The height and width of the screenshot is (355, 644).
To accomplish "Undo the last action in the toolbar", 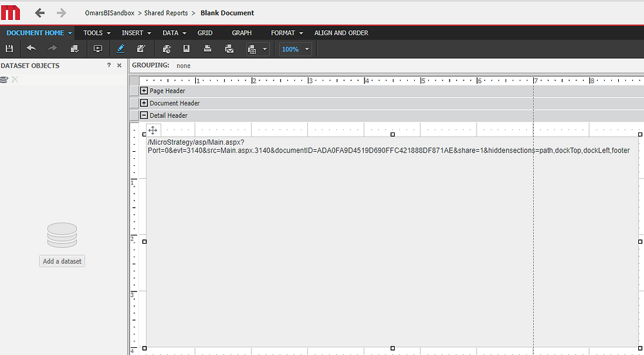I will point(31,48).
